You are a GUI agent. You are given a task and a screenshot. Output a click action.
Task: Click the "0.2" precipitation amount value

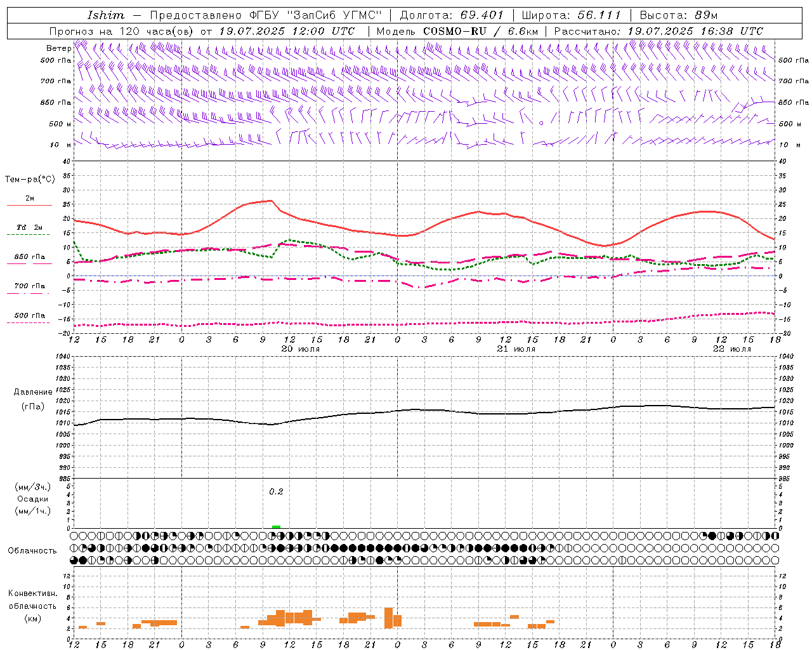[276, 491]
